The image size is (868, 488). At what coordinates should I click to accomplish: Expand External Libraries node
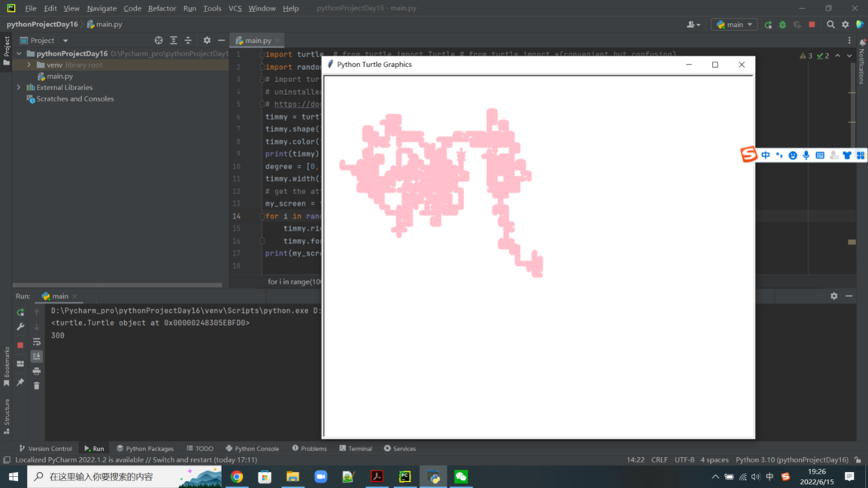pos(19,88)
